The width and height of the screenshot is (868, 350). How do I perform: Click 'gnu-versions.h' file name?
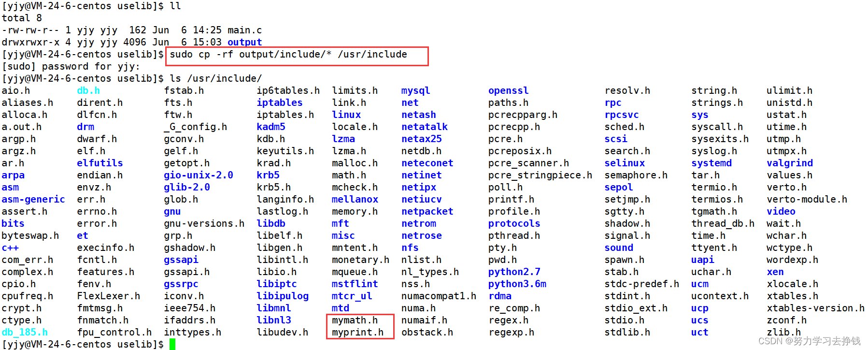tap(204, 224)
